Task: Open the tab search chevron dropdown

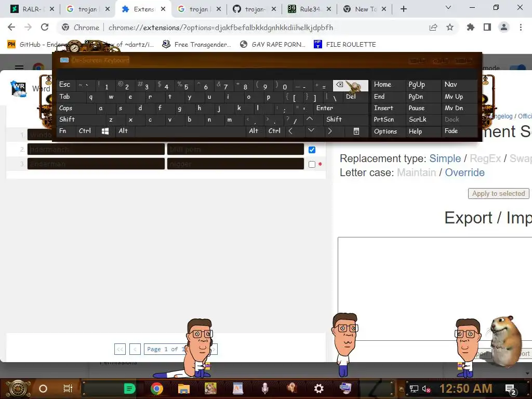Action: [x=448, y=8]
